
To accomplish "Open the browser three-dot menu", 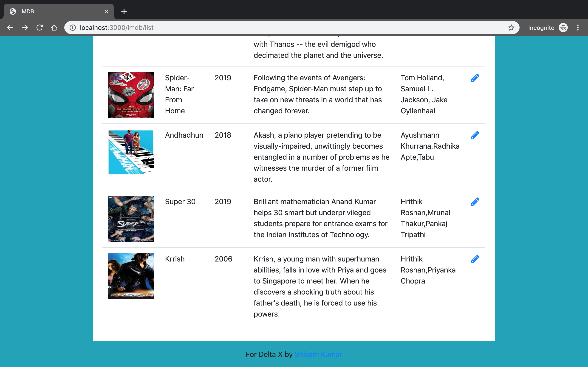I will (578, 28).
